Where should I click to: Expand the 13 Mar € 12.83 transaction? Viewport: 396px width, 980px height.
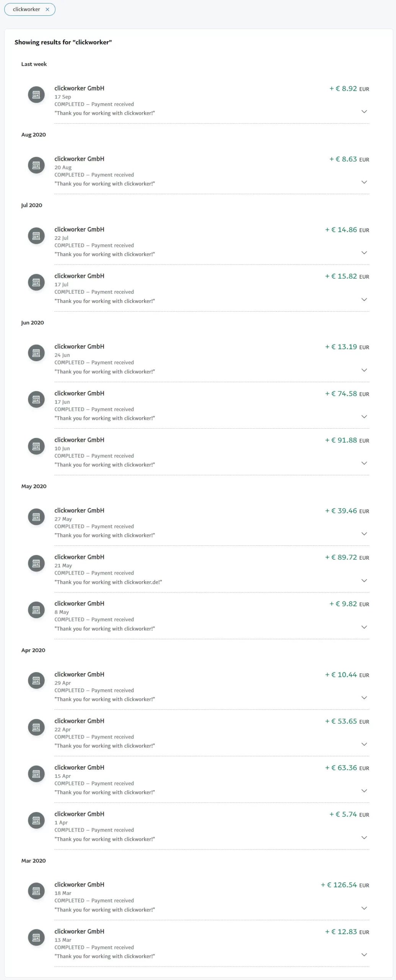coord(364,955)
